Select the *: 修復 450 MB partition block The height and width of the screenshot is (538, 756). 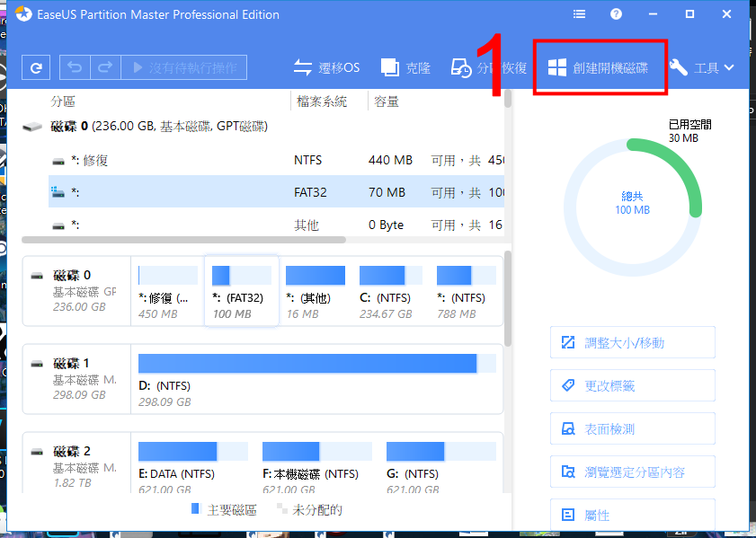[168, 292]
